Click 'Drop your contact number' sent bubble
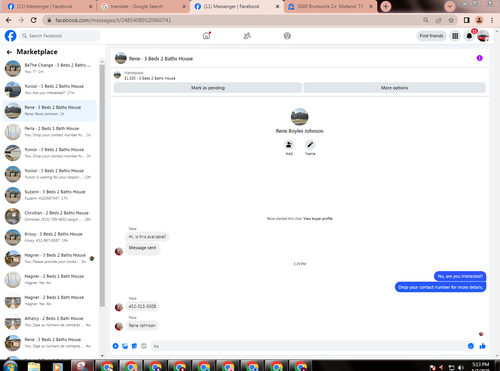This screenshot has width=500, height=371. click(440, 287)
